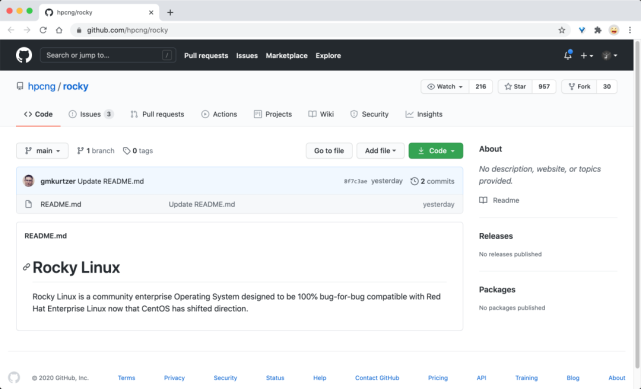This screenshot has height=389, width=641.
Task: View the 1 branch link
Action: pos(96,151)
